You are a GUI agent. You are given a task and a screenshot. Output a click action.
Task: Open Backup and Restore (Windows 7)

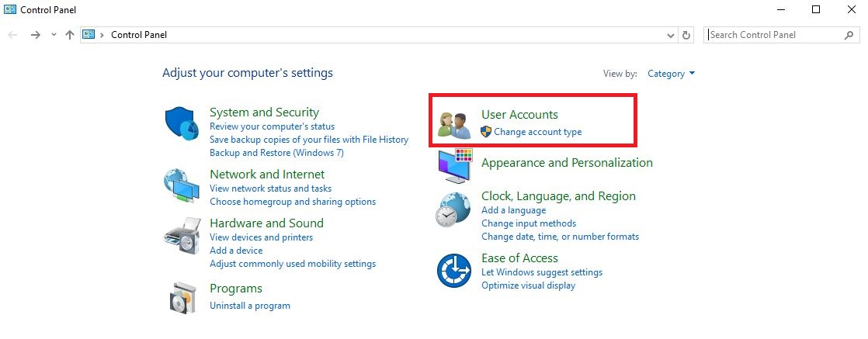[276, 153]
